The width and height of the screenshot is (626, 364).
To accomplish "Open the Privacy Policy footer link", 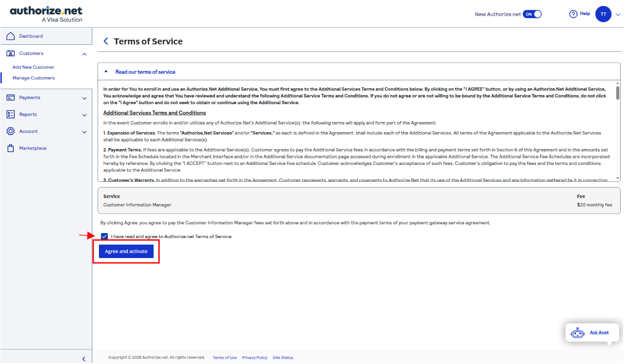I will [x=255, y=358].
